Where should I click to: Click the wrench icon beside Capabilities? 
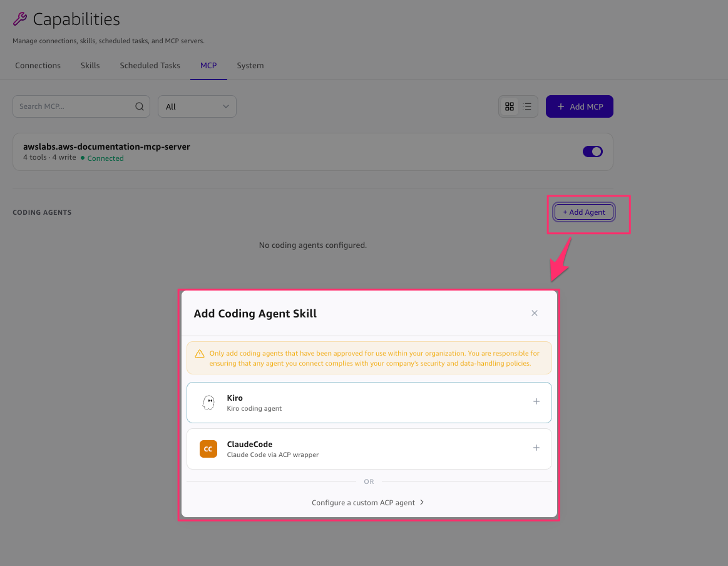[x=20, y=19]
